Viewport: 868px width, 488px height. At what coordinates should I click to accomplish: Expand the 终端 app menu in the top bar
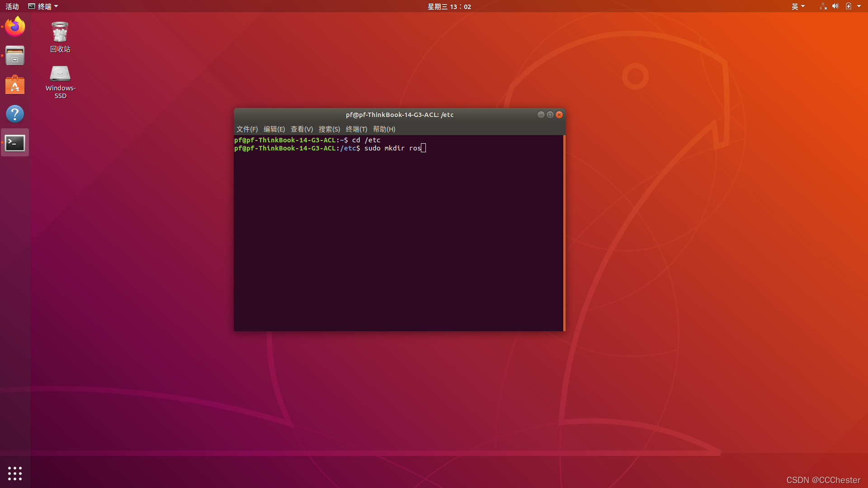[44, 6]
